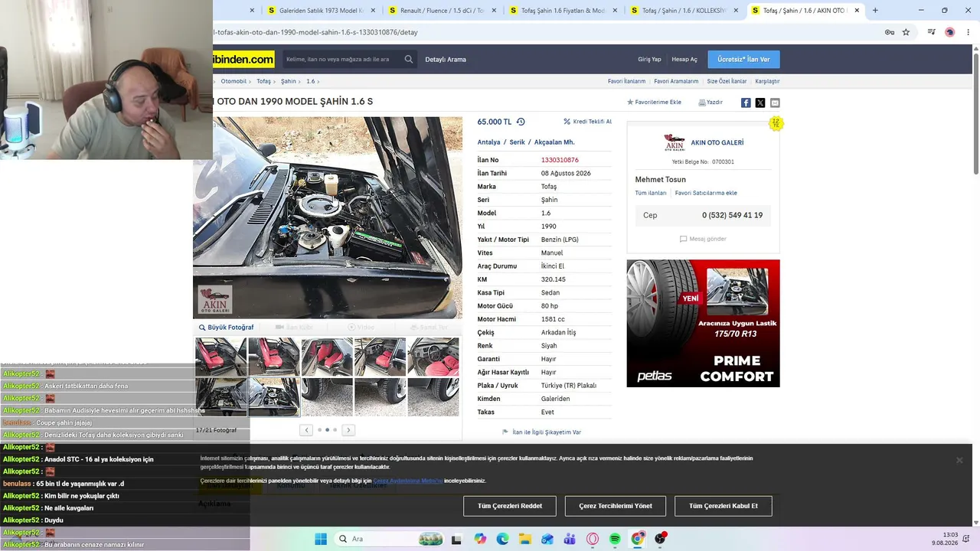
Task: Click Giriş Yap to log in
Action: coord(649,60)
